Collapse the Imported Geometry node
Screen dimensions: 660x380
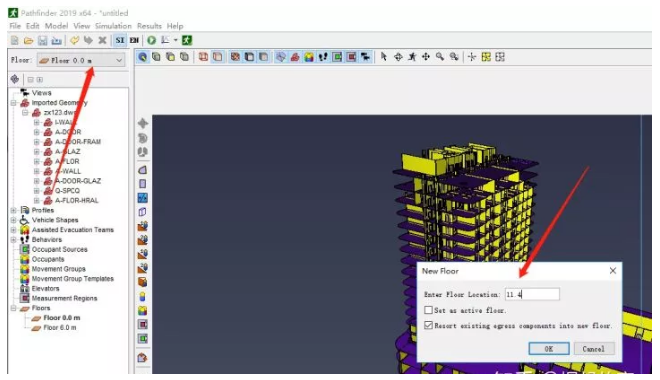(13, 103)
